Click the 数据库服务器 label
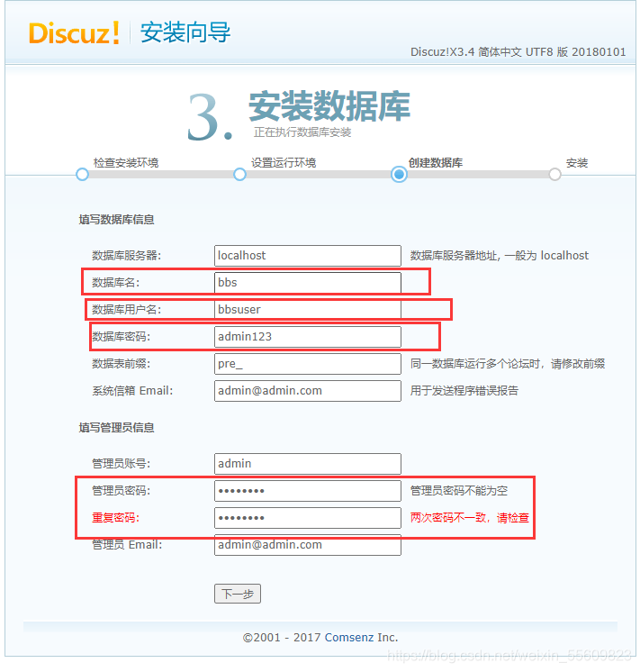Image resolution: width=640 pixels, height=672 pixels. (126, 256)
